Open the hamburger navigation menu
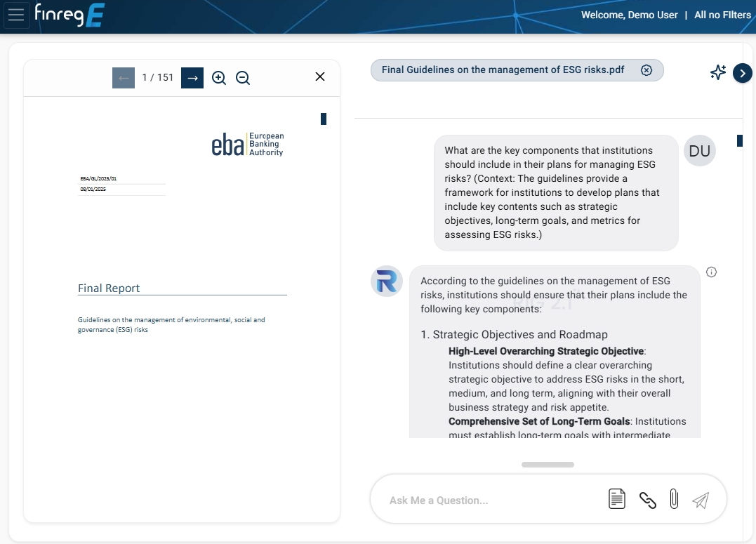The width and height of the screenshot is (756, 544). point(16,15)
